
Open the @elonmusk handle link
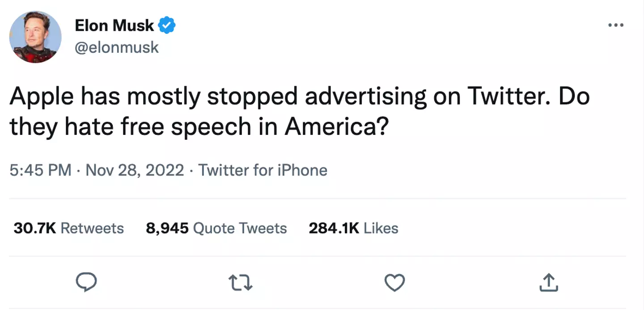click(117, 47)
